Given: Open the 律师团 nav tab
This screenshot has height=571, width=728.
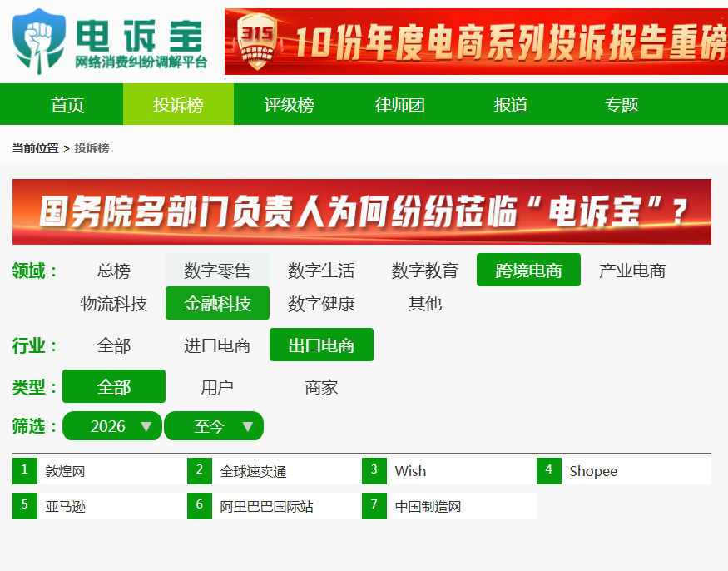Looking at the screenshot, I should (399, 105).
